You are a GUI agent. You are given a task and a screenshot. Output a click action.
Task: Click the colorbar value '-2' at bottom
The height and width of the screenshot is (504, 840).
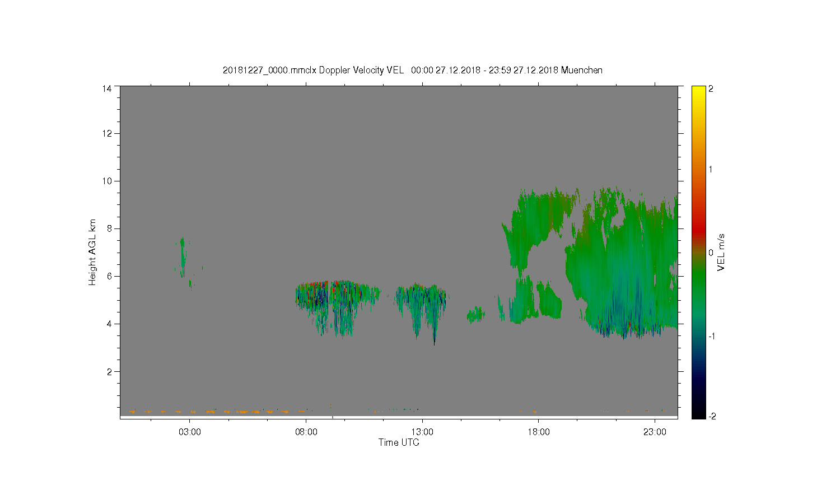pyautogui.click(x=711, y=416)
